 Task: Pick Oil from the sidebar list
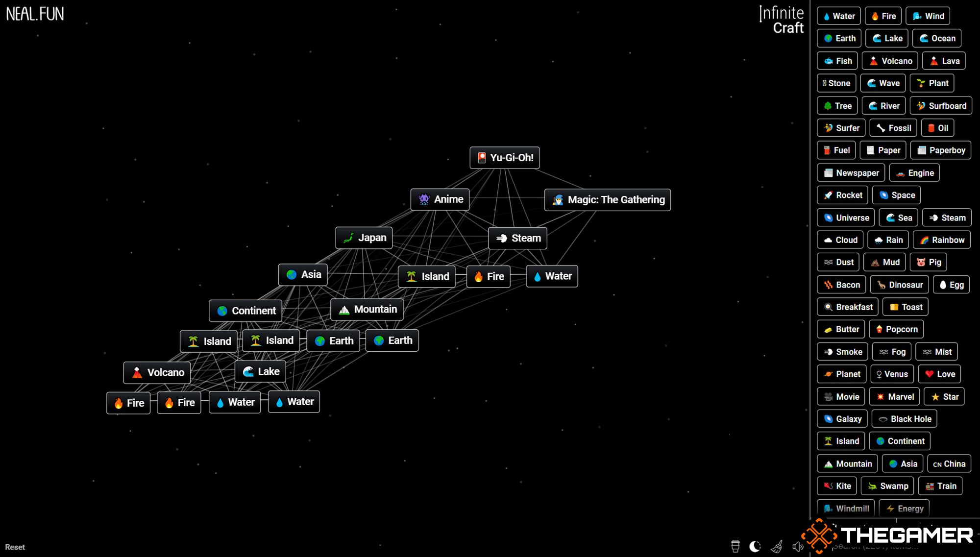938,128
